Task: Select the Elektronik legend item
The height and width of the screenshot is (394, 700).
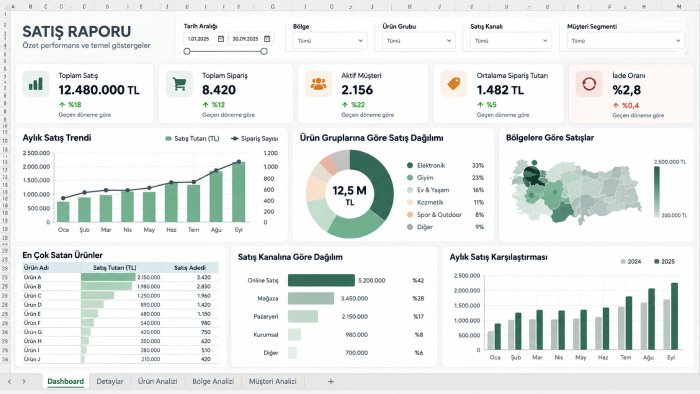Action: point(426,166)
